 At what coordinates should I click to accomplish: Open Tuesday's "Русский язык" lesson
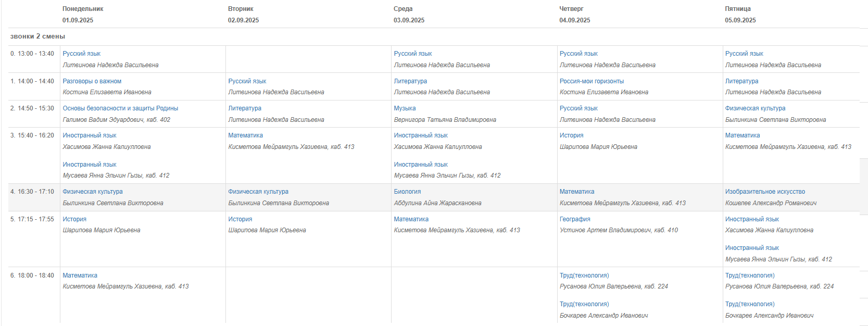click(x=247, y=81)
